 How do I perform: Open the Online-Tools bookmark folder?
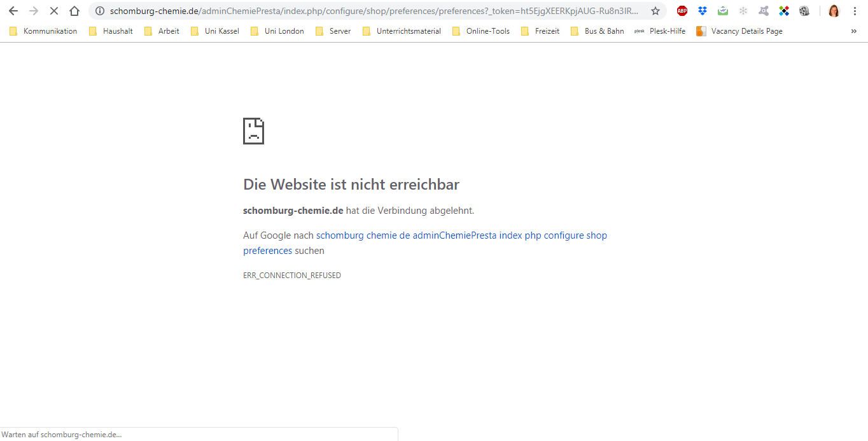point(481,31)
